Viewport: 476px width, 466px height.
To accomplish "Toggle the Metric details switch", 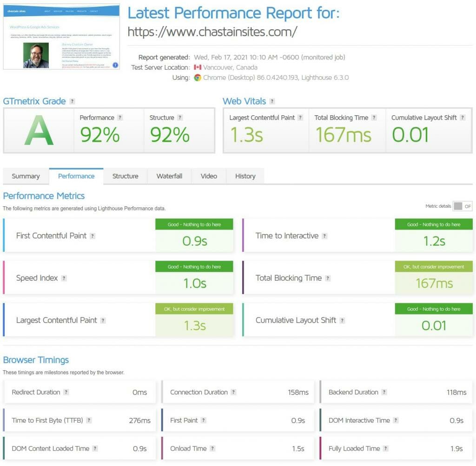I will 463,206.
